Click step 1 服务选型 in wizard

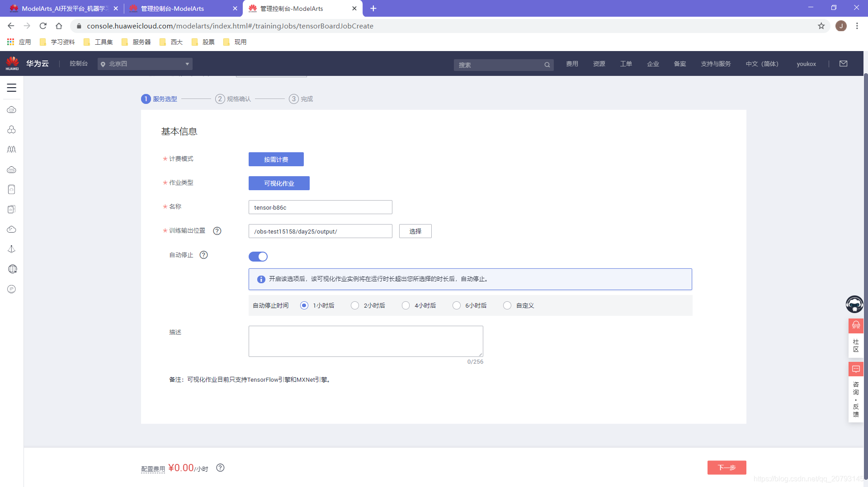click(159, 99)
